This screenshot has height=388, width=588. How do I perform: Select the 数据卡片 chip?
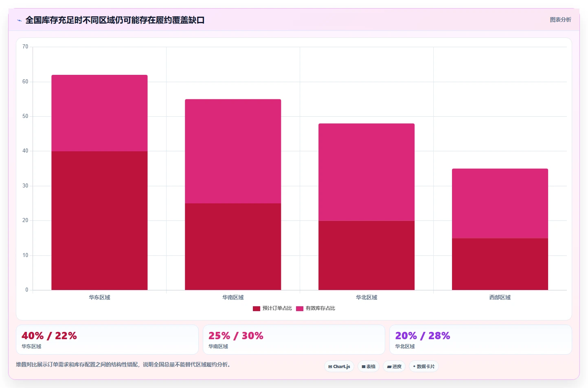click(x=424, y=366)
